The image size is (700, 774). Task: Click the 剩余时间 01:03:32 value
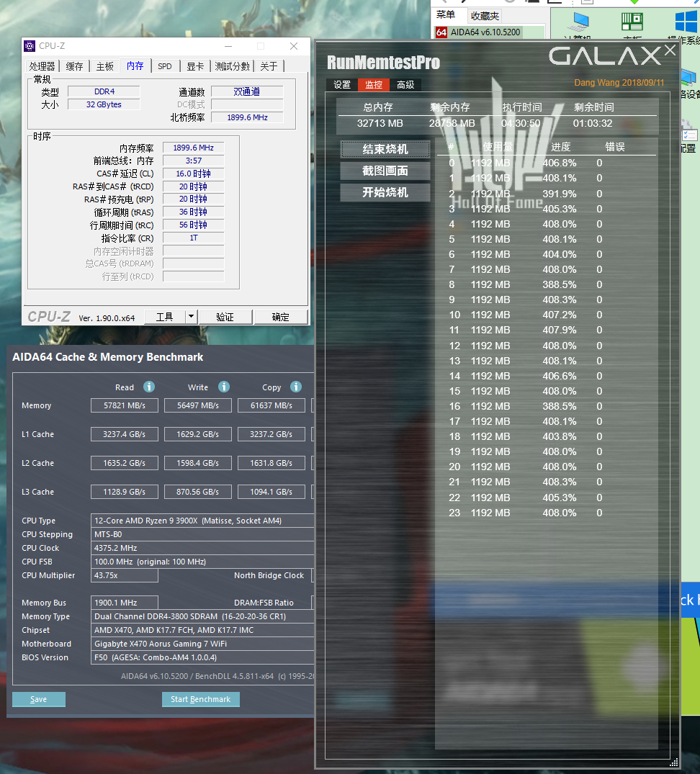click(x=593, y=123)
